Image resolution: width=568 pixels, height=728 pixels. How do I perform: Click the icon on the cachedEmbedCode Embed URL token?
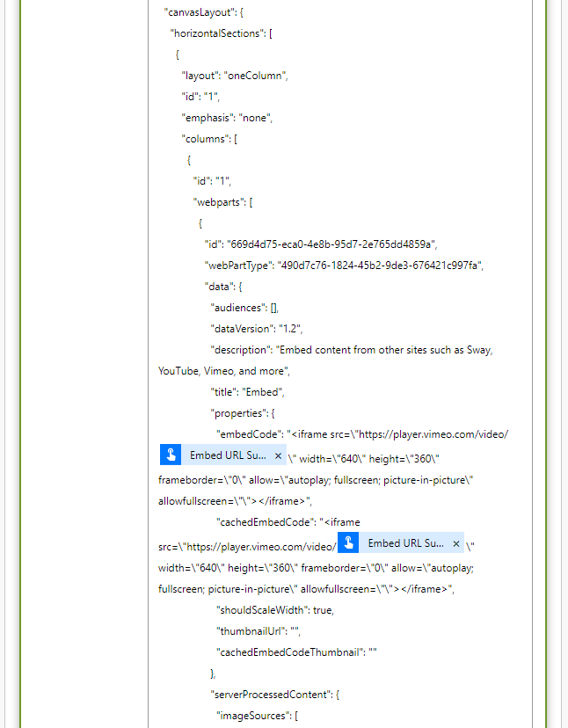(348, 542)
